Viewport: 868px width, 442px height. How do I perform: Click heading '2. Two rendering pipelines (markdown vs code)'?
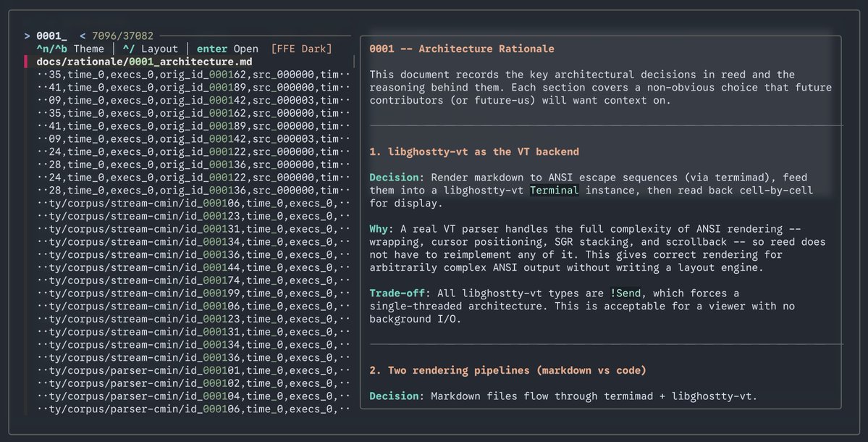(507, 370)
